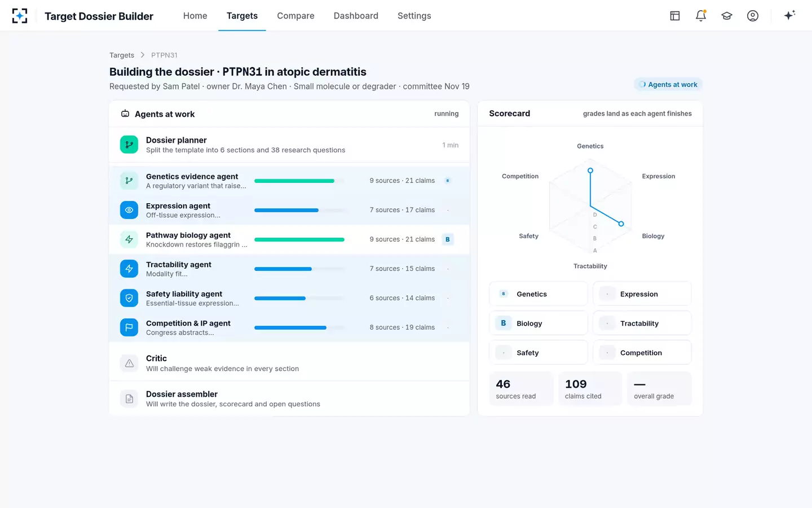Click the B grade badge on Pathway biology row
This screenshot has height=508, width=812.
tap(448, 239)
